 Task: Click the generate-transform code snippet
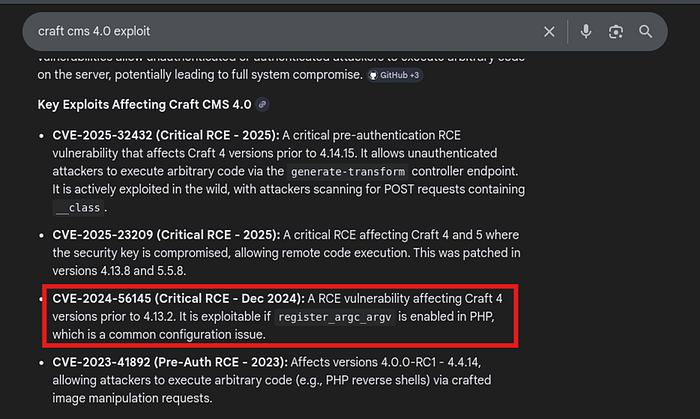tap(348, 172)
